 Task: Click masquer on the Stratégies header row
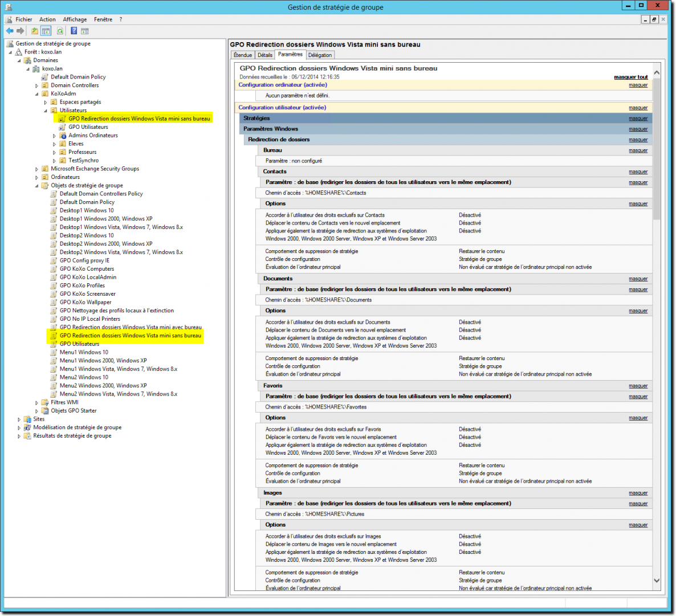(x=638, y=119)
